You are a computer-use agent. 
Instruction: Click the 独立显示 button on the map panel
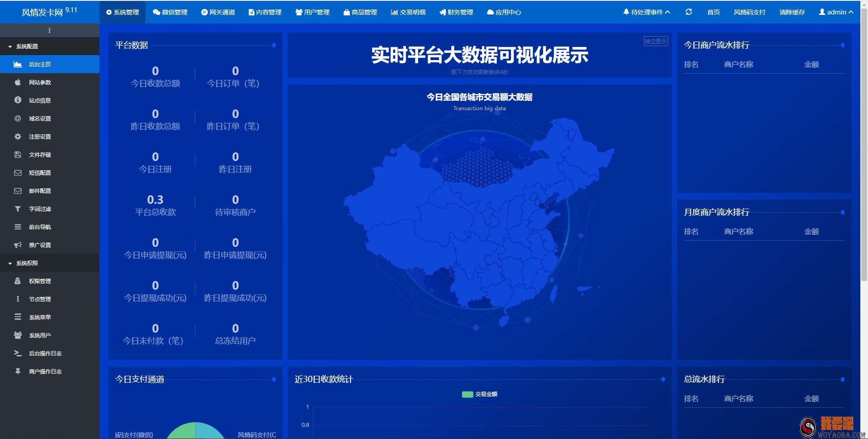coord(655,41)
